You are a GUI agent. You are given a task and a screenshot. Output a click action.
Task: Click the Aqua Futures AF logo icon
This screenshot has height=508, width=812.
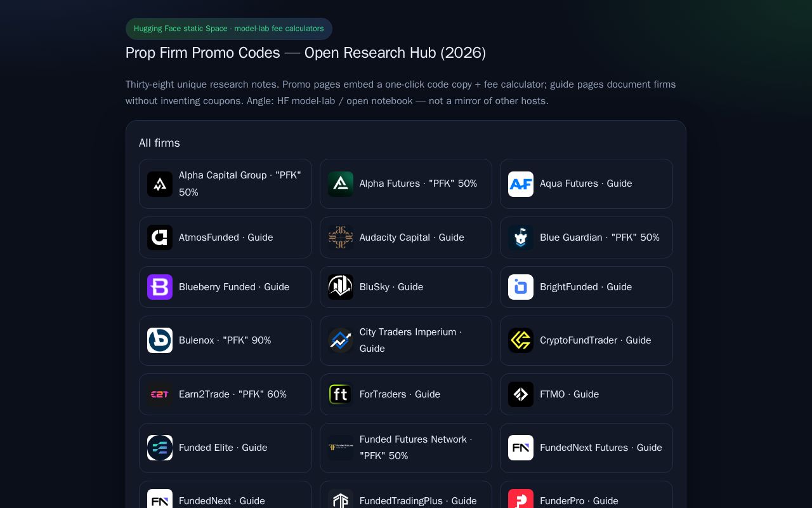(521, 184)
